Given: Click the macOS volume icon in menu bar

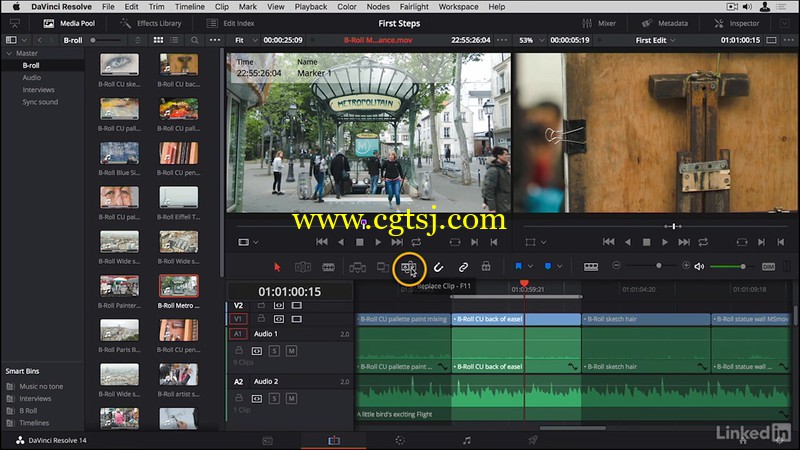Looking at the screenshot, I should point(747,7).
